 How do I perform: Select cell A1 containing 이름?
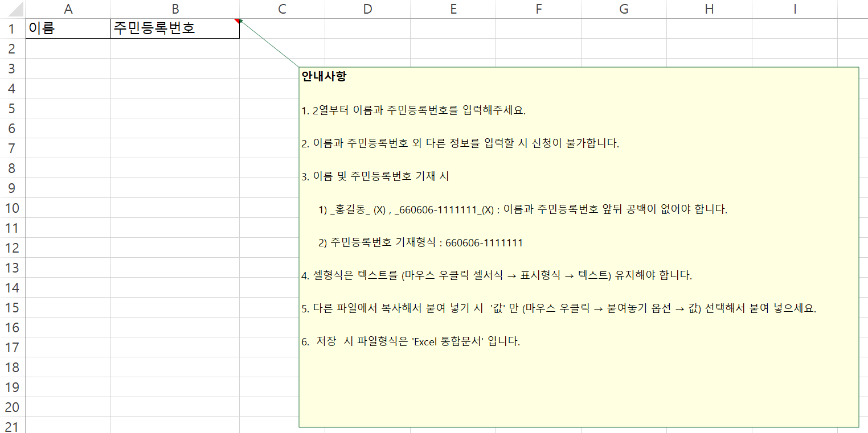pos(67,28)
